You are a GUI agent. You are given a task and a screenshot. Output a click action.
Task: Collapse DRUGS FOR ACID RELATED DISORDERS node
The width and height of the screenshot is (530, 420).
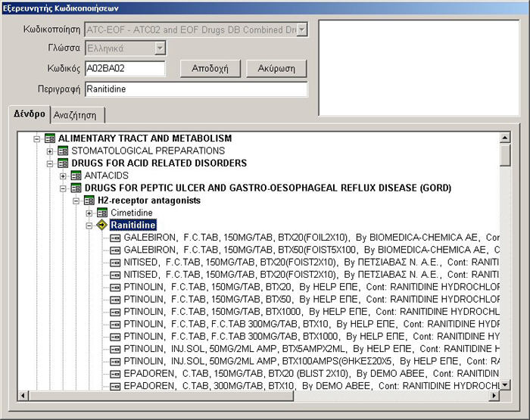(50, 164)
